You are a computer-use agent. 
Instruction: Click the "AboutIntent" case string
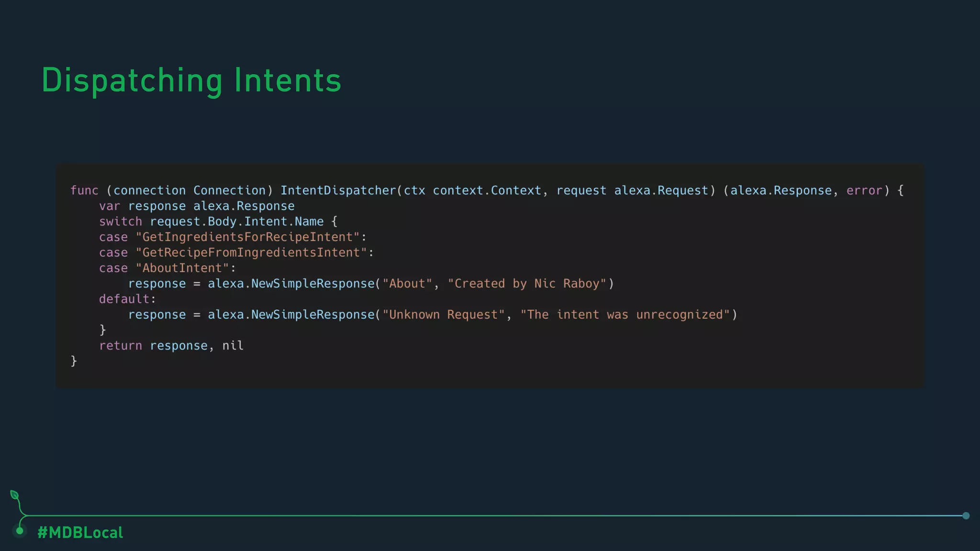tap(182, 268)
